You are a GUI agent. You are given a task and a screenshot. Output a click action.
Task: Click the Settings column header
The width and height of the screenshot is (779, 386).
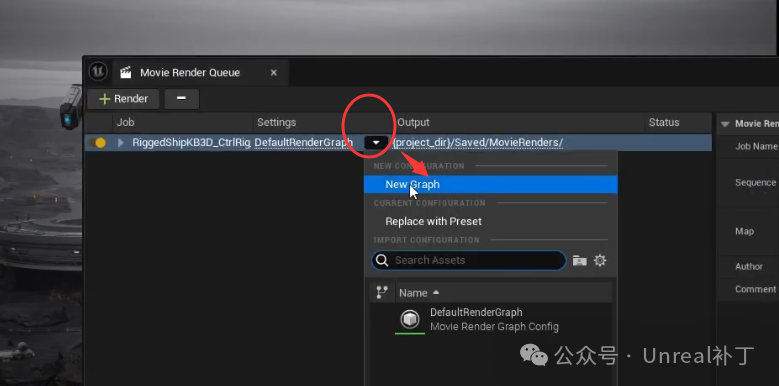[x=276, y=122]
